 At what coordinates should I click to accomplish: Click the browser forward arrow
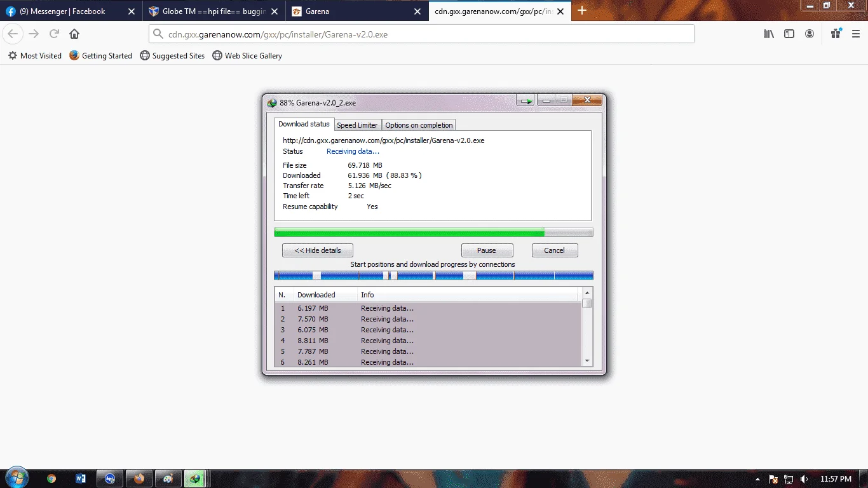click(34, 34)
